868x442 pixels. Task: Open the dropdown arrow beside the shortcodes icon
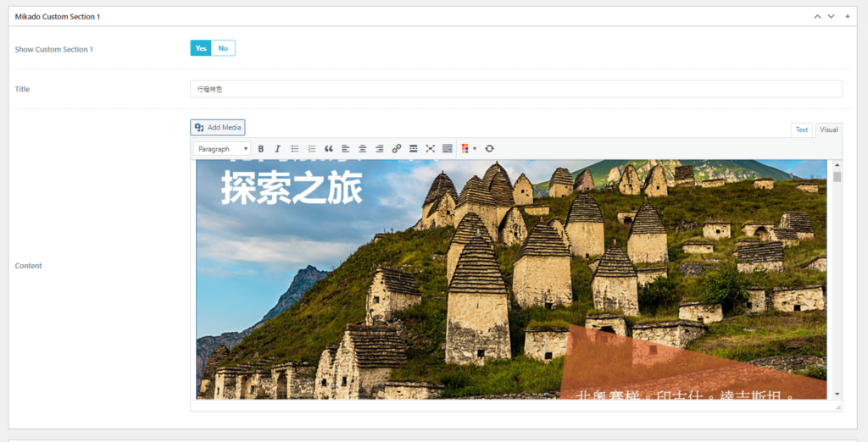pos(475,149)
